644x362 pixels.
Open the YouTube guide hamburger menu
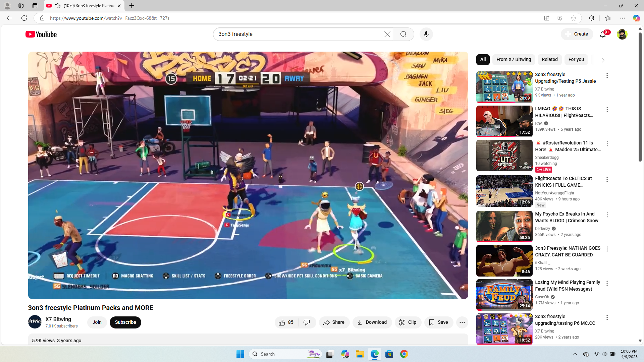(x=13, y=34)
